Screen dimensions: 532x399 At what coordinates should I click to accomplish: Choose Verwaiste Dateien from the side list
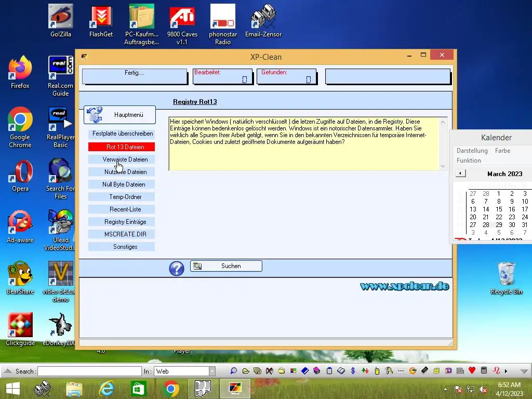[x=122, y=159]
